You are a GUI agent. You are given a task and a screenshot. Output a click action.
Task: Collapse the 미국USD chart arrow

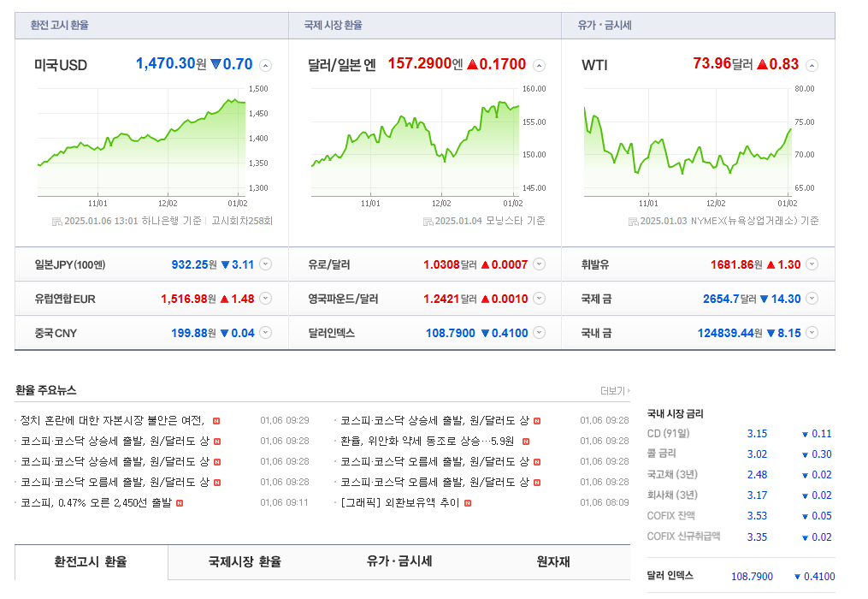pyautogui.click(x=265, y=66)
